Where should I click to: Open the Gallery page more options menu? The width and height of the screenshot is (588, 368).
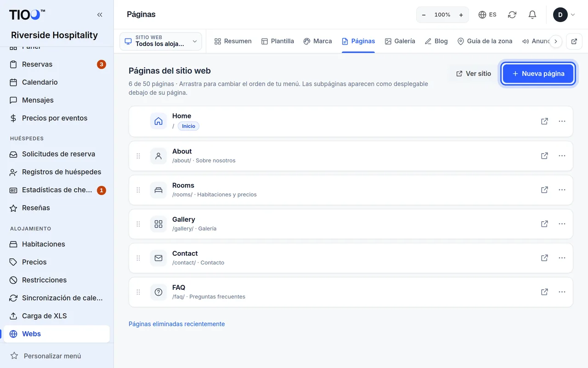[x=562, y=224]
